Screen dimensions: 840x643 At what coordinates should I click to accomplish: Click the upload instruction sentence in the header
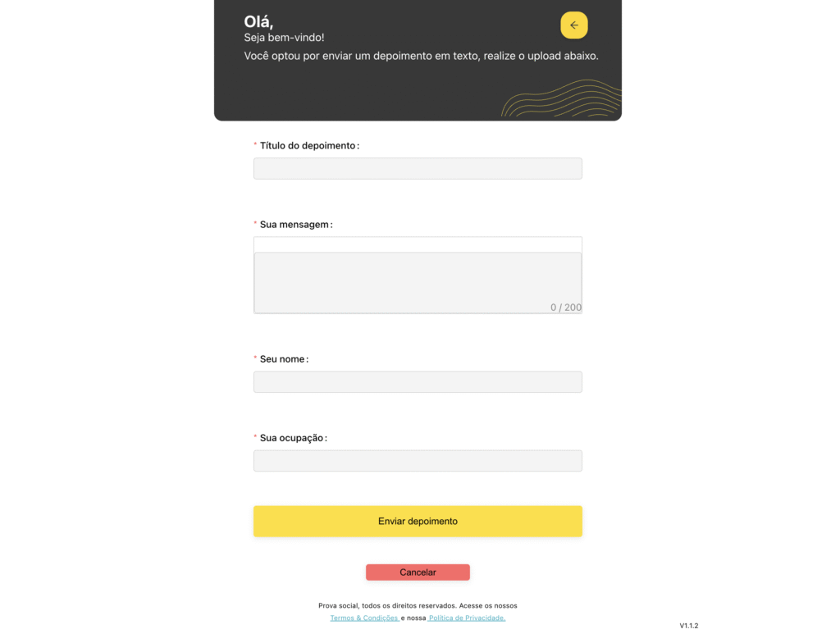point(421,56)
